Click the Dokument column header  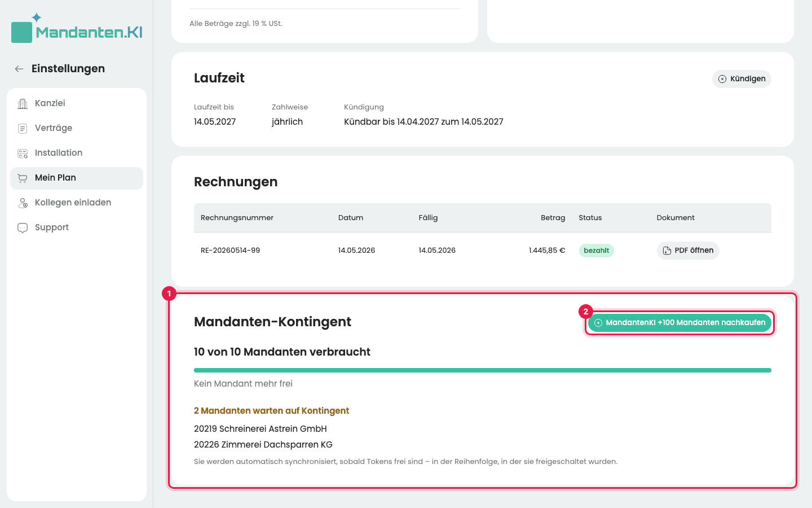pos(676,218)
